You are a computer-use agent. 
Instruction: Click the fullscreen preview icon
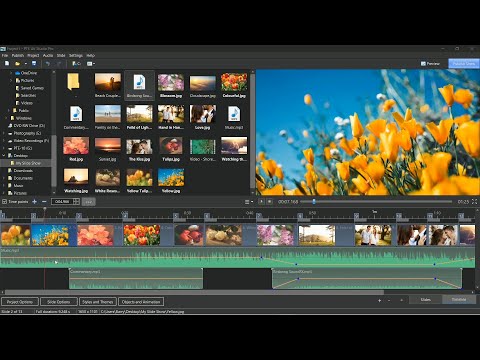474,202
